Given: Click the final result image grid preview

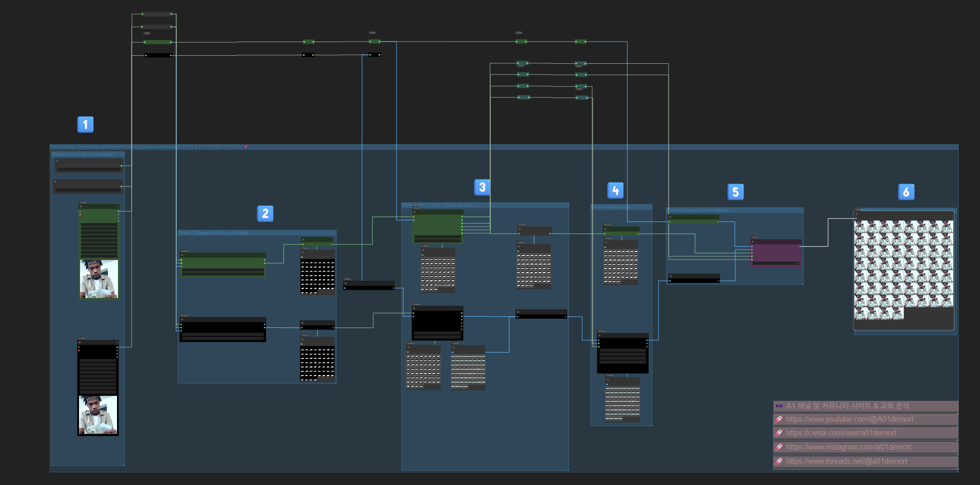Looking at the screenshot, I should [x=903, y=270].
